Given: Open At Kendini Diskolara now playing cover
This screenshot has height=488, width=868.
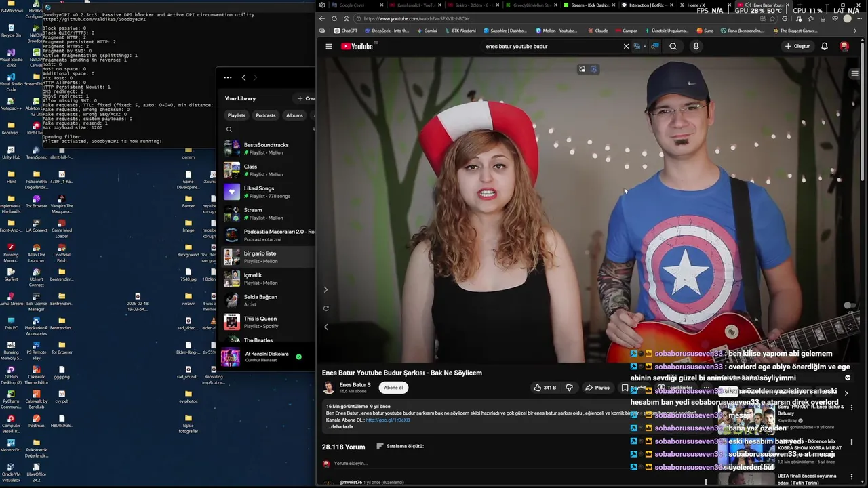Looking at the screenshot, I should (x=231, y=357).
